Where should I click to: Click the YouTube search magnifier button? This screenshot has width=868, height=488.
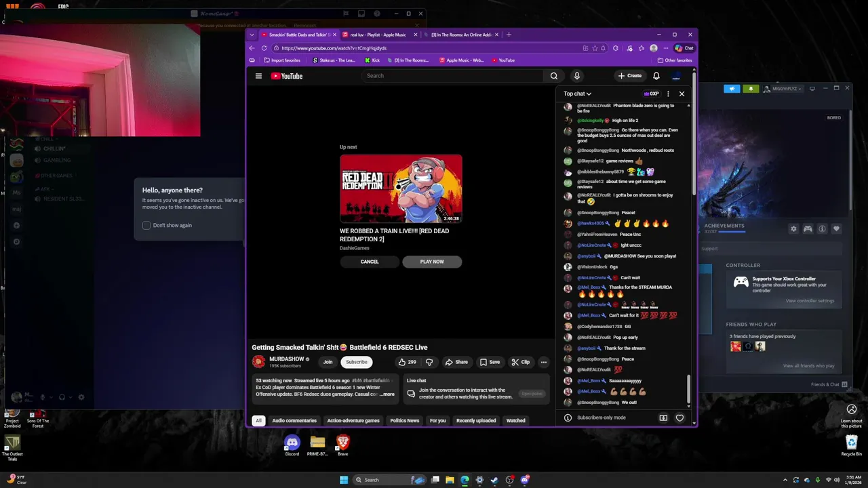[554, 76]
